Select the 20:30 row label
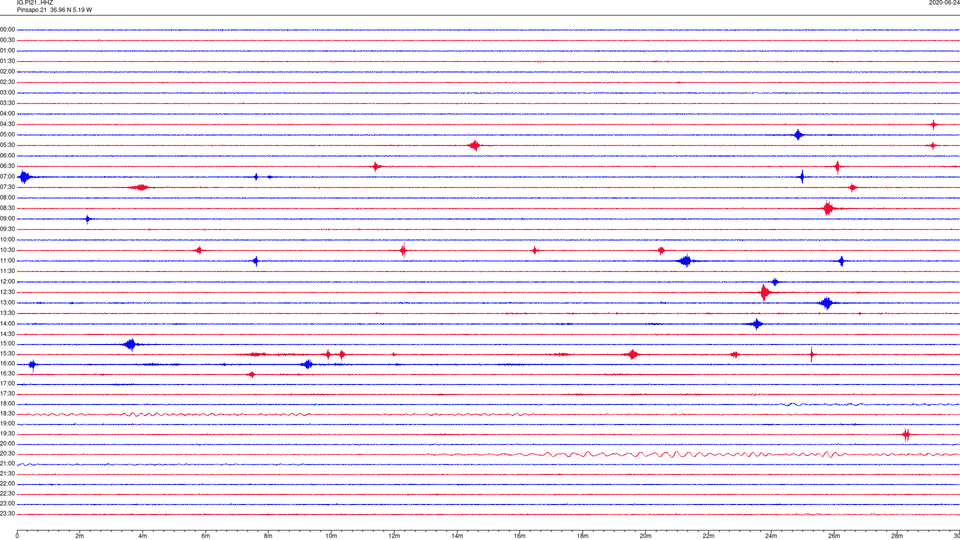The image size is (960, 540). (x=7, y=454)
